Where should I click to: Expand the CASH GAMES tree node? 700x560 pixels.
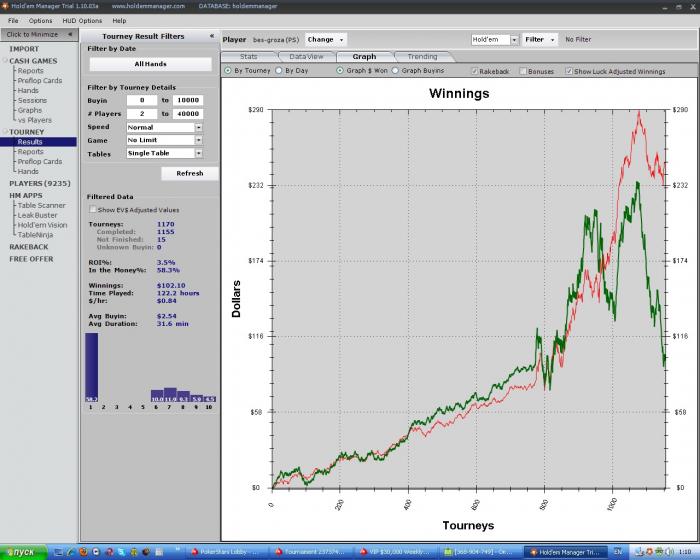[x=5, y=61]
